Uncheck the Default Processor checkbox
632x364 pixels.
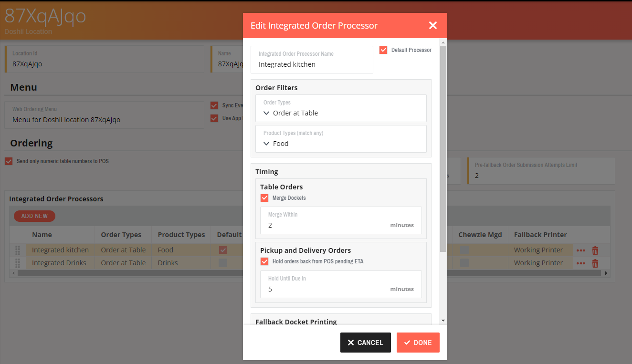coord(383,50)
